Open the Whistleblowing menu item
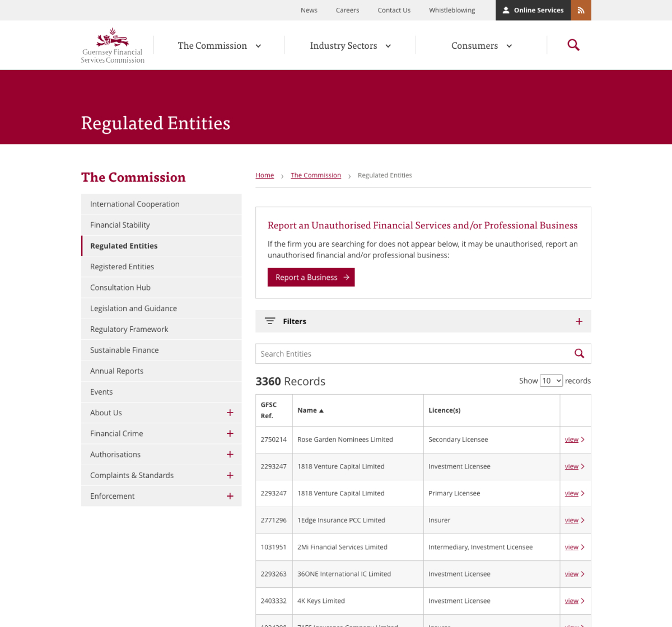 coord(451,10)
